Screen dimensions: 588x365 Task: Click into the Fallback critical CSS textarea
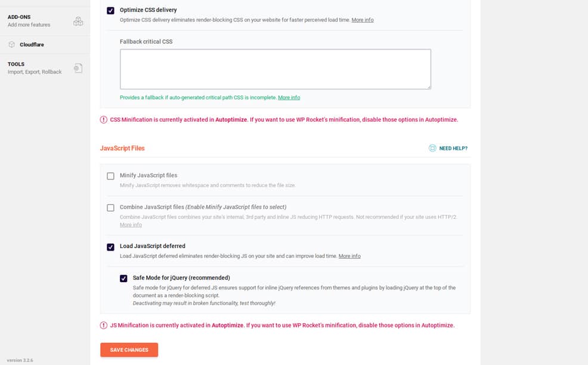(x=276, y=69)
